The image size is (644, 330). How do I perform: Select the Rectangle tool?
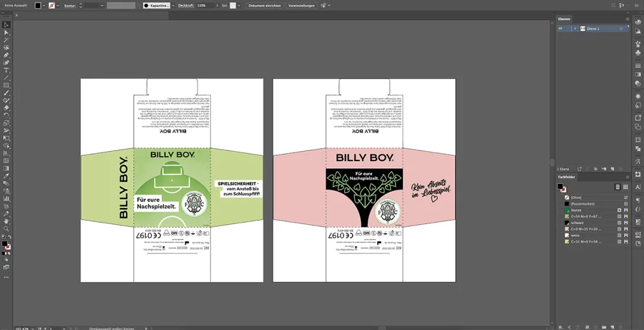(6, 85)
